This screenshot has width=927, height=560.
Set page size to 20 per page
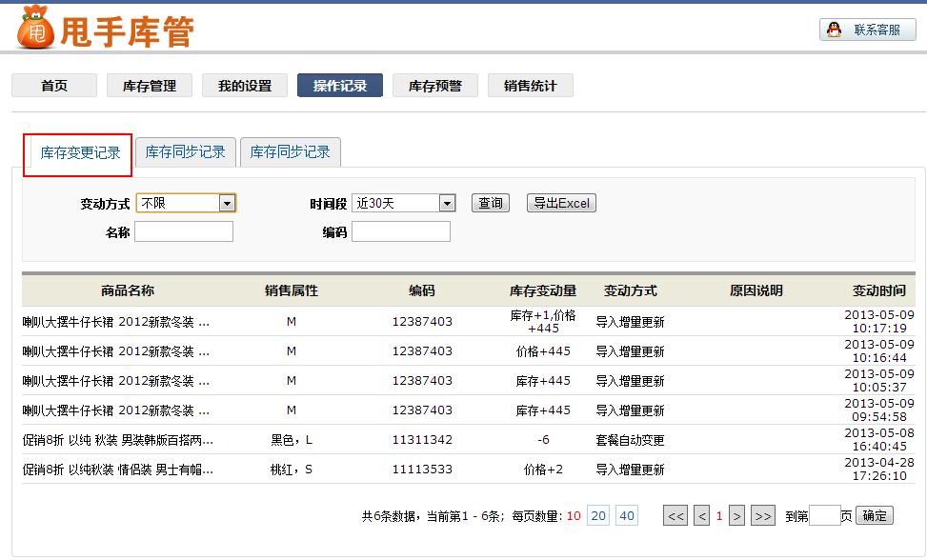click(x=598, y=515)
